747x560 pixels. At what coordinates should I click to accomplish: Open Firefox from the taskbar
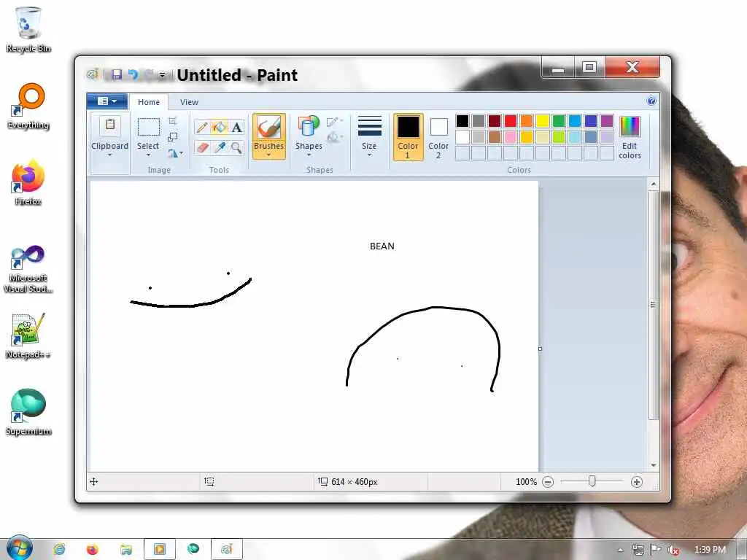(x=92, y=549)
